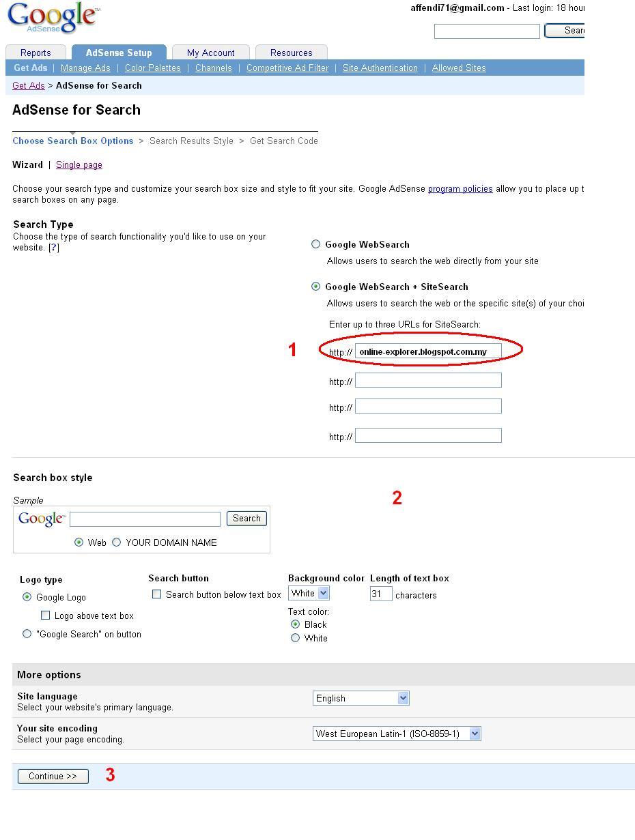Viewport: 635px width, 840px height.
Task: Select "Google Search" on button option
Action: tap(27, 634)
